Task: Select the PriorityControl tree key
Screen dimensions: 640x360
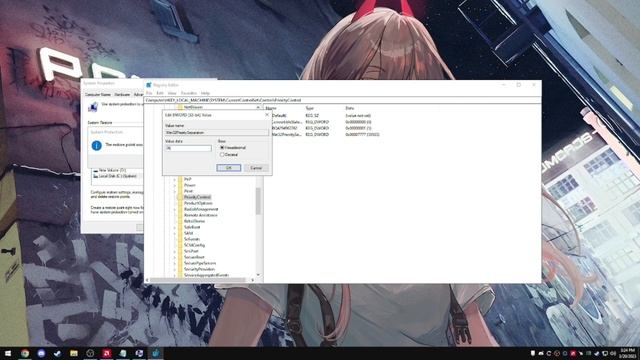Action: 197,197
